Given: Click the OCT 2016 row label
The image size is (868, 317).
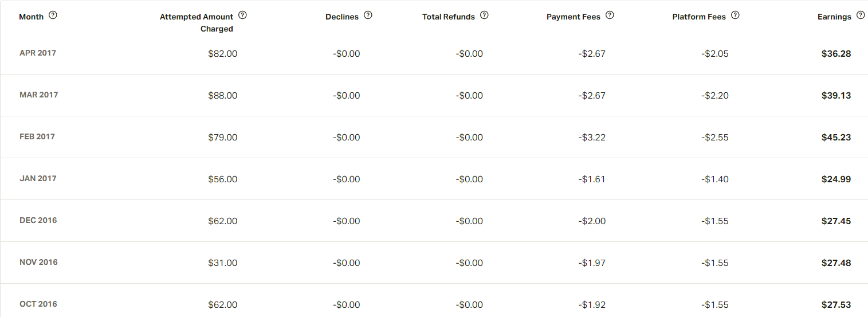Looking at the screenshot, I should (38, 304).
